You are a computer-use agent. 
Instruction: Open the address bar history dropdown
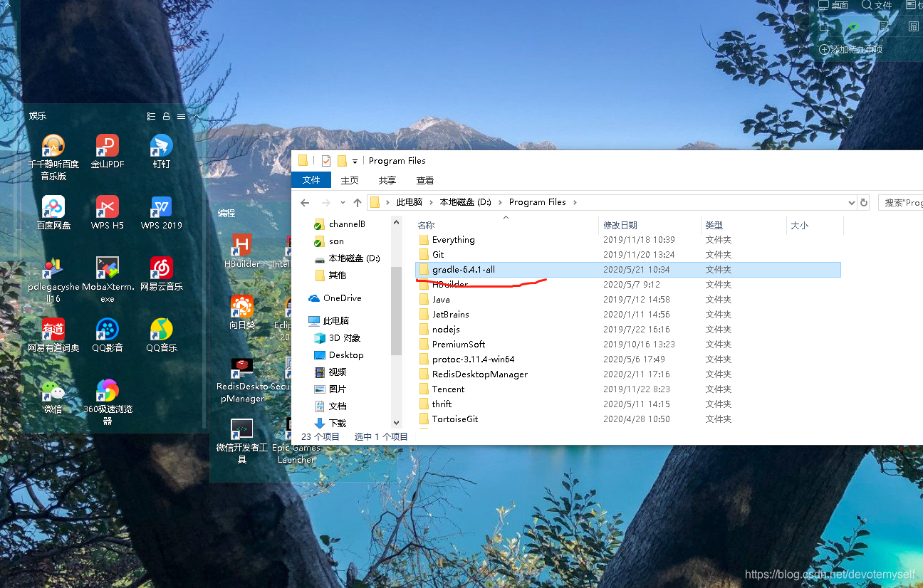(x=851, y=202)
